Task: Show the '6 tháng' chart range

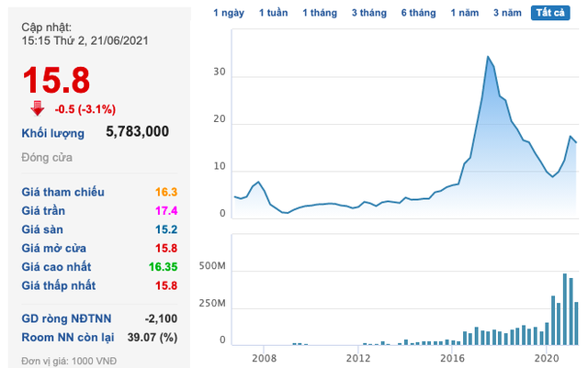Action: coord(419,13)
